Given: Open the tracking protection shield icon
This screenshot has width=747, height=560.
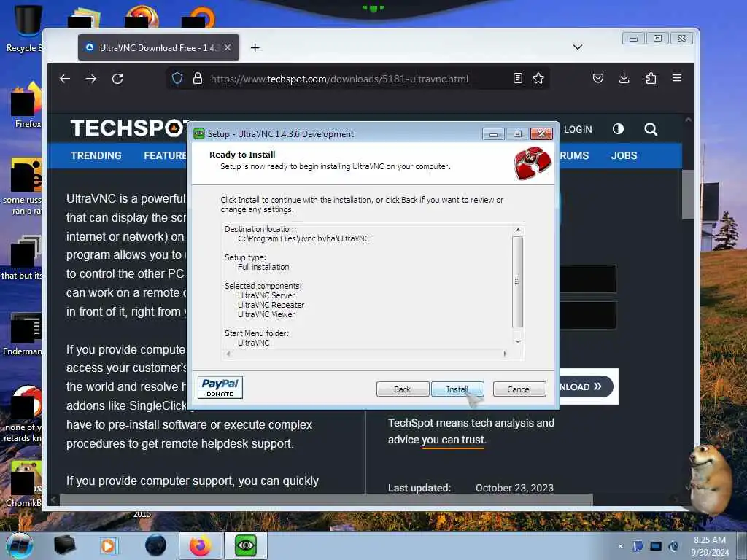Looking at the screenshot, I should point(177,78).
